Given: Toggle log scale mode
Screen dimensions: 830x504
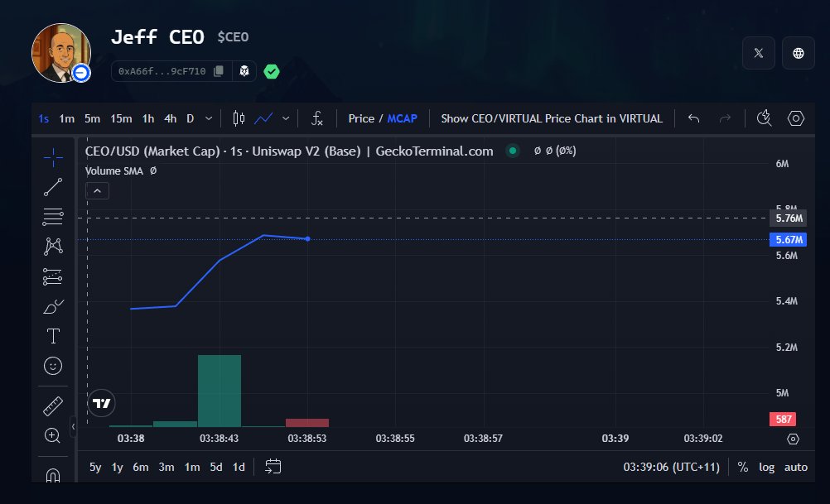Looking at the screenshot, I should (x=766, y=467).
